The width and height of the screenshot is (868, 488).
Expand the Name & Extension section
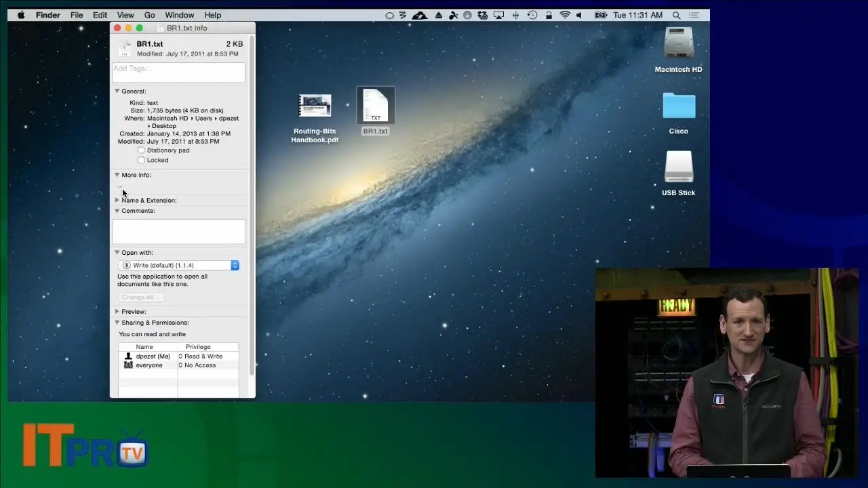117,201
